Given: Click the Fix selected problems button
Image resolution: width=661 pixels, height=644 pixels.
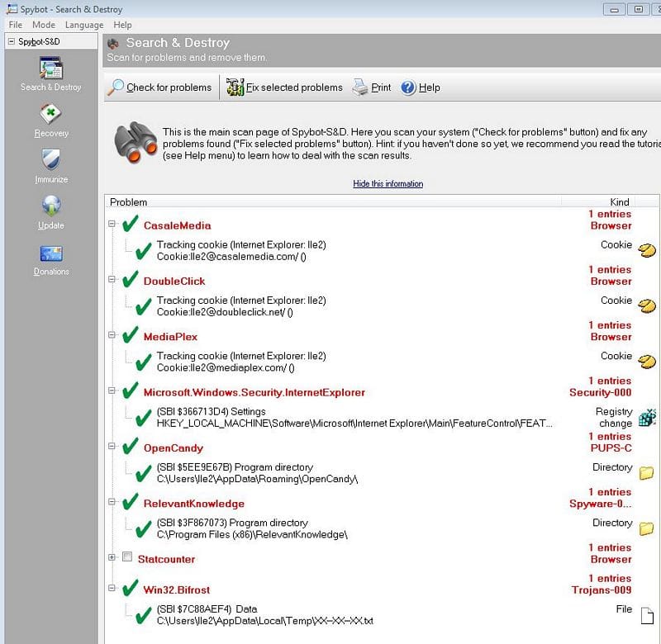Looking at the screenshot, I should [x=285, y=88].
